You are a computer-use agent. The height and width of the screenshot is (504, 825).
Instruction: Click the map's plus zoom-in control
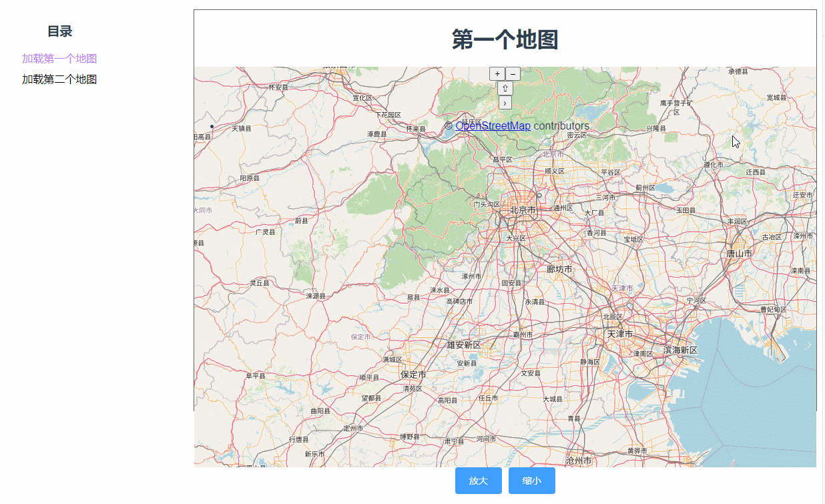point(497,74)
